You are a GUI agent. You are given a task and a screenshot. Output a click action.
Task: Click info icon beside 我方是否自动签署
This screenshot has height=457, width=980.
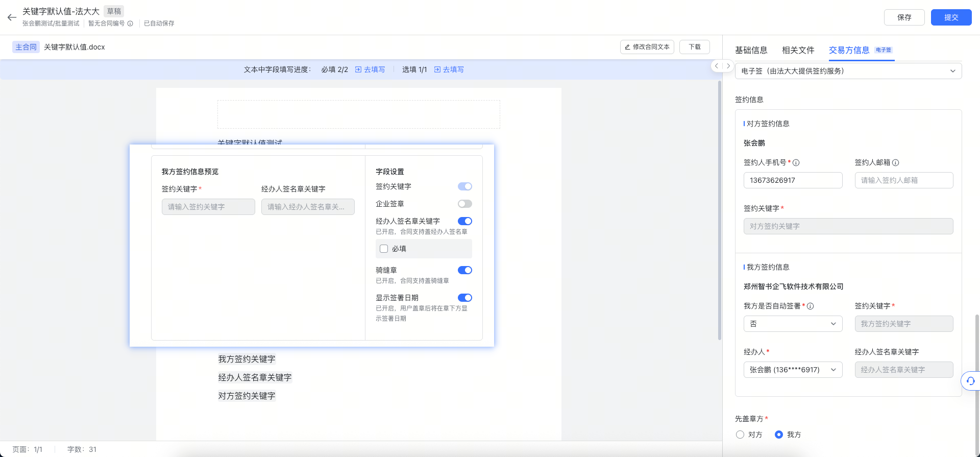[x=810, y=306]
